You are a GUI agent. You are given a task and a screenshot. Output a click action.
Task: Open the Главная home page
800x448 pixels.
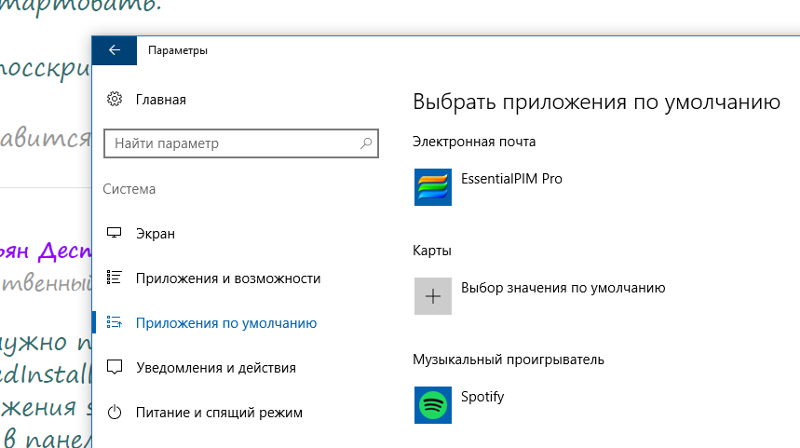[161, 99]
